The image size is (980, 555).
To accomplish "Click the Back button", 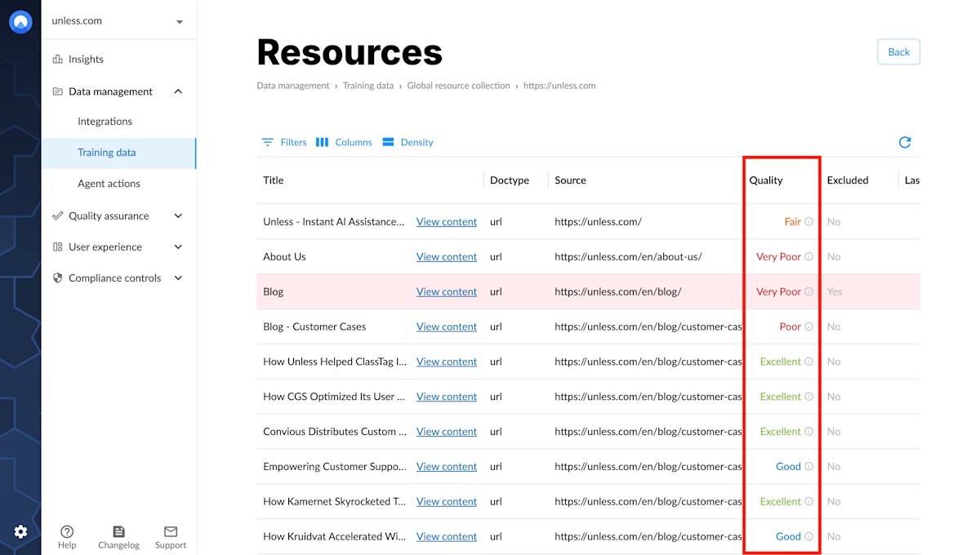I will pyautogui.click(x=898, y=51).
